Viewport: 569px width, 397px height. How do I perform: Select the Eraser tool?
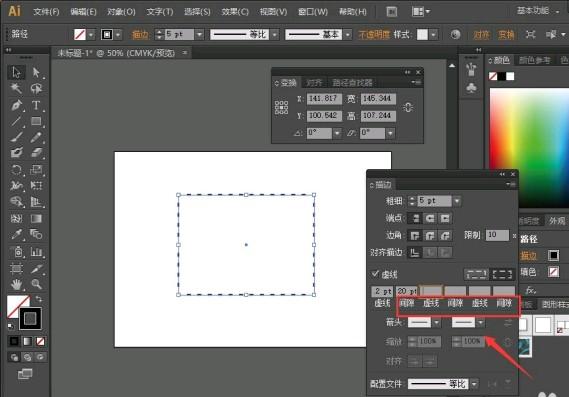[36, 152]
